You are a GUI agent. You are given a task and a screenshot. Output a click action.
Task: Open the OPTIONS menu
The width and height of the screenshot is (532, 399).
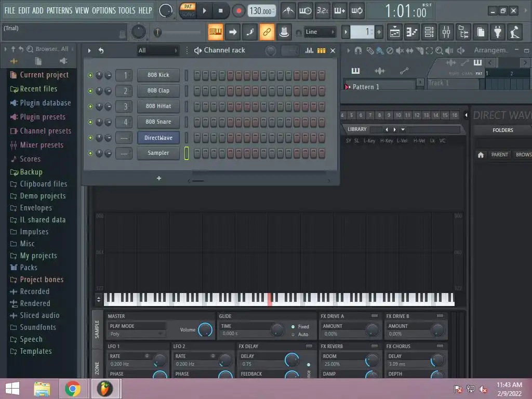[x=103, y=10]
